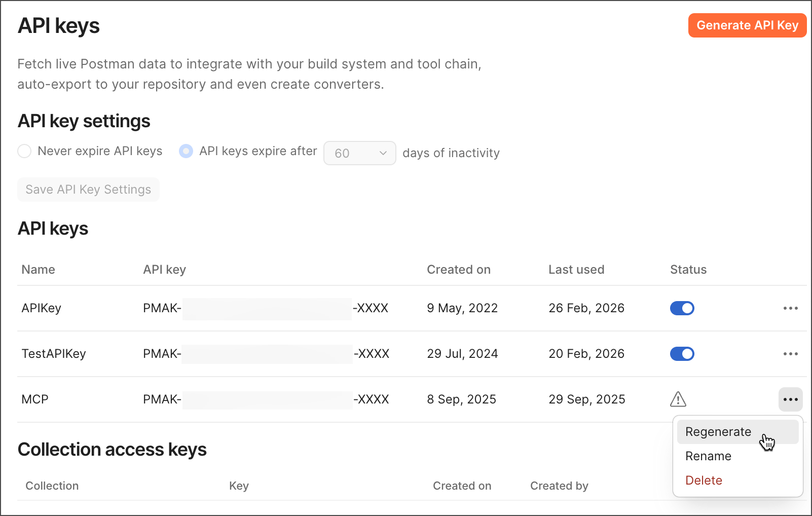The width and height of the screenshot is (812, 516).
Task: Toggle the APIKey status switch off
Action: tap(682, 308)
